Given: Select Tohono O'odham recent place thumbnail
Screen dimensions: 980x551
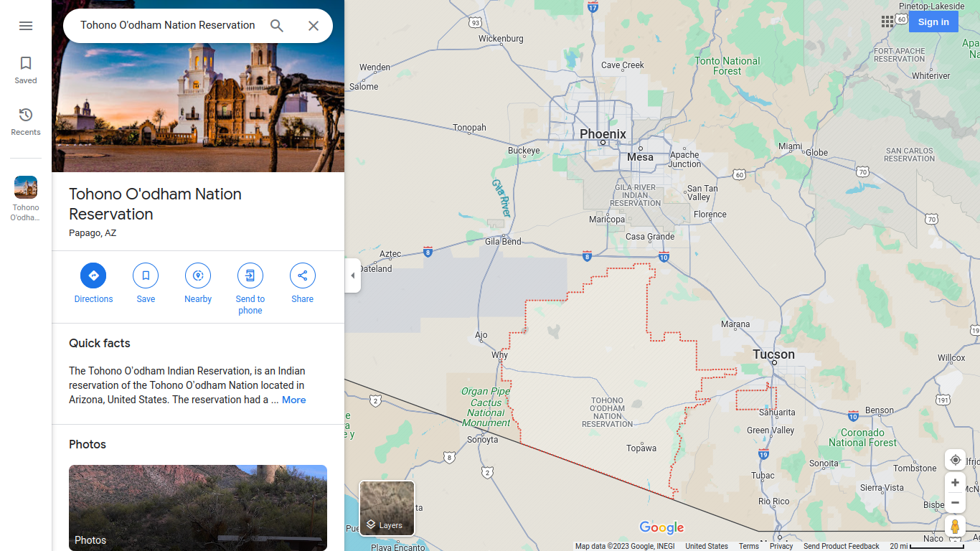Looking at the screenshot, I should (x=26, y=198).
